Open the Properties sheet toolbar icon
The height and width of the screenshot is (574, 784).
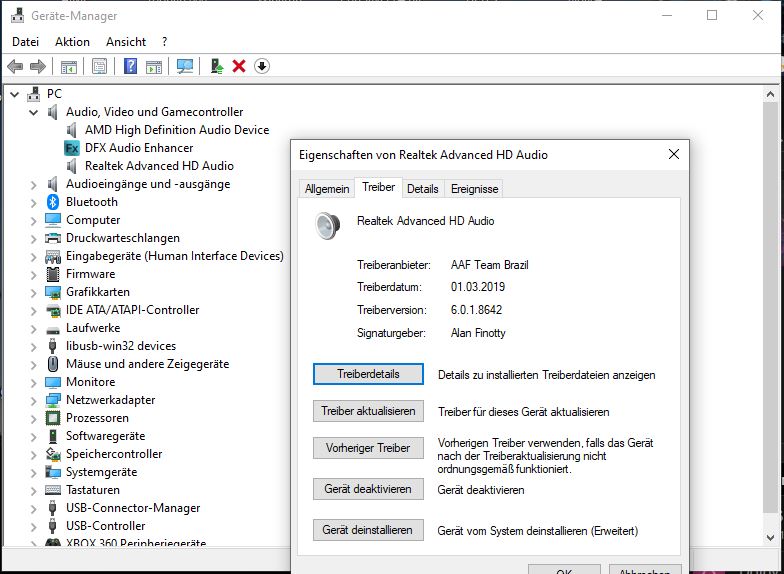tap(100, 66)
